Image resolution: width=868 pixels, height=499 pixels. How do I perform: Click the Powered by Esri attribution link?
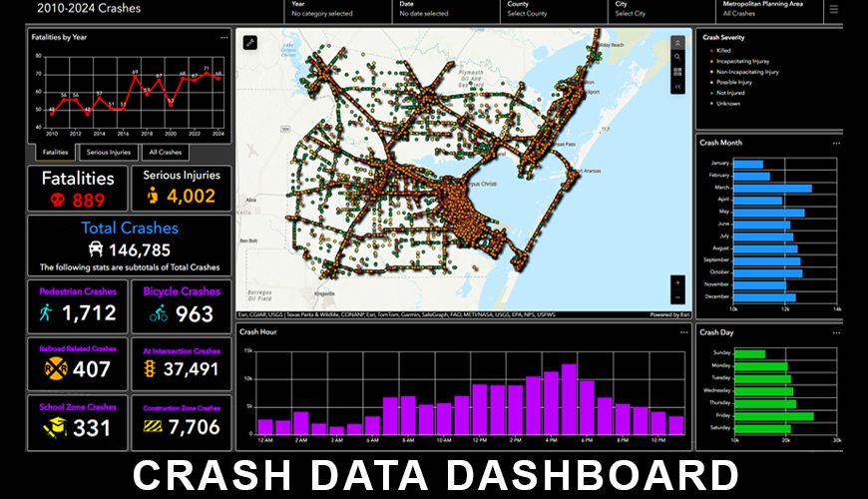tap(669, 315)
